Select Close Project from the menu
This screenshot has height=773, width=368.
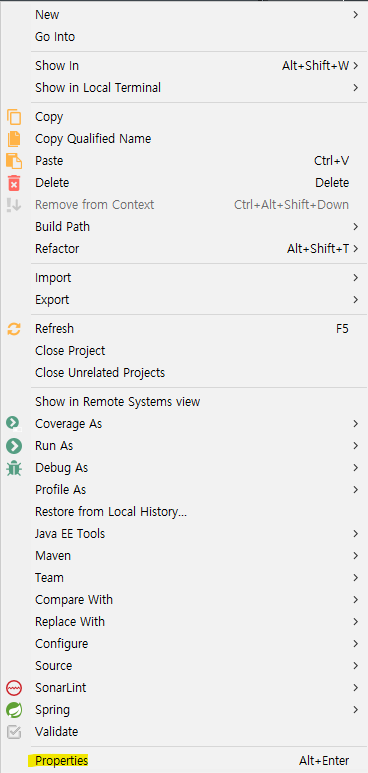tap(70, 351)
